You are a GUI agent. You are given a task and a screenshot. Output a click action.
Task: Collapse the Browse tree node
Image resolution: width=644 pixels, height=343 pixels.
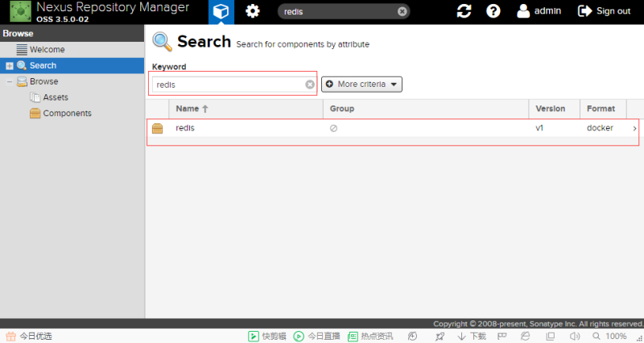[9, 82]
